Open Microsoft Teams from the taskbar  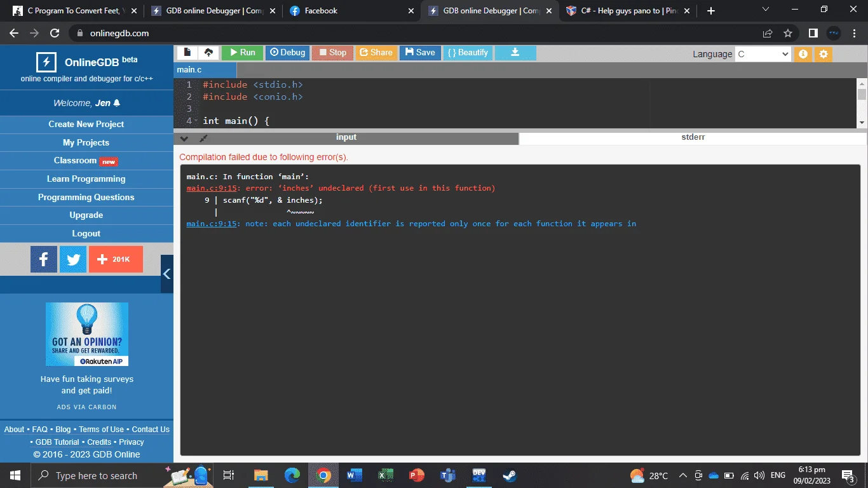(x=448, y=475)
